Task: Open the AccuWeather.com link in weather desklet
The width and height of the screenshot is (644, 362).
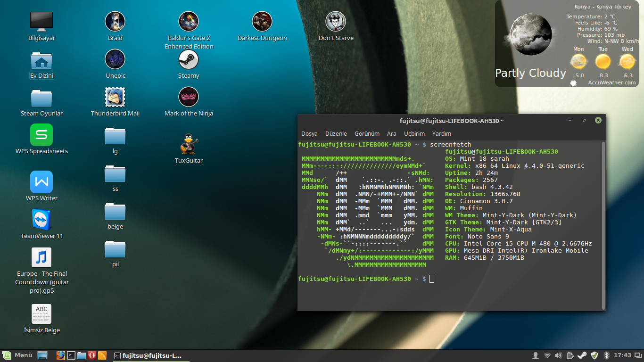Action: coord(612,82)
